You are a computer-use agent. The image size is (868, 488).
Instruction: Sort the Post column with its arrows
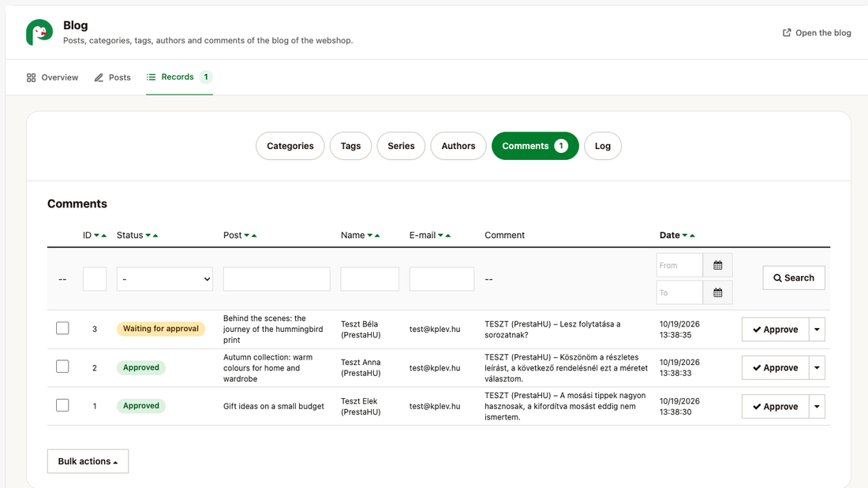tap(250, 235)
